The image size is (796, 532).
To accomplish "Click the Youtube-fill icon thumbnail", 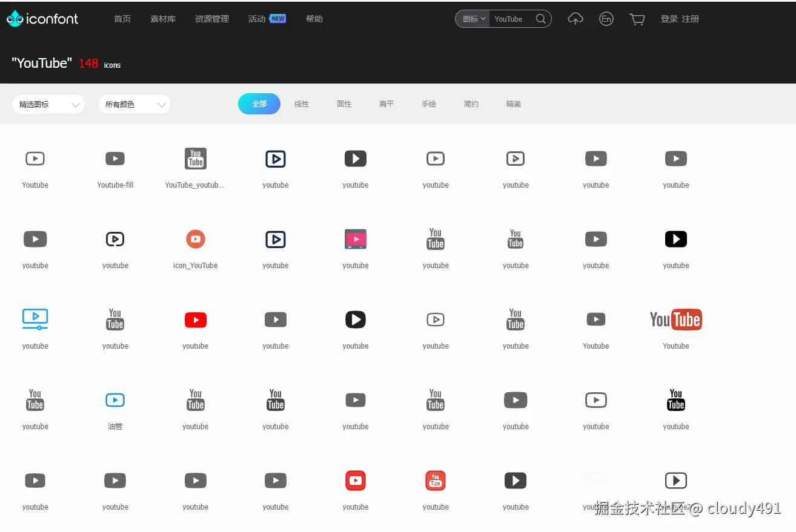I will click(x=115, y=159).
